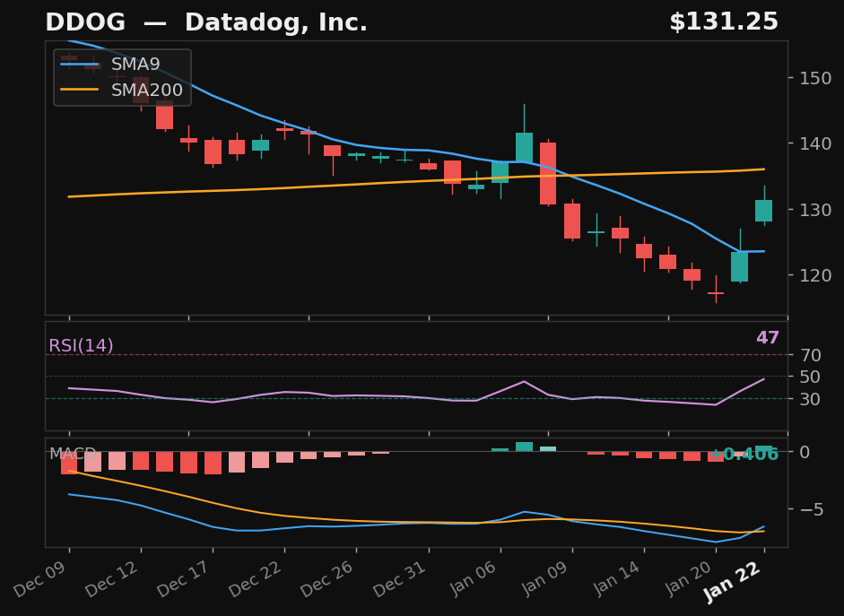Click the 140 price axis label
844x616 pixels.
[815, 143]
